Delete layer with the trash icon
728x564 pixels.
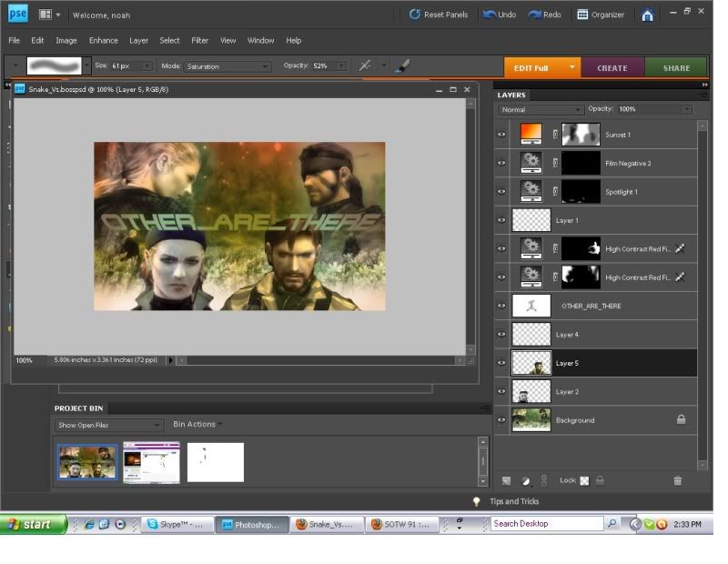[x=677, y=481]
